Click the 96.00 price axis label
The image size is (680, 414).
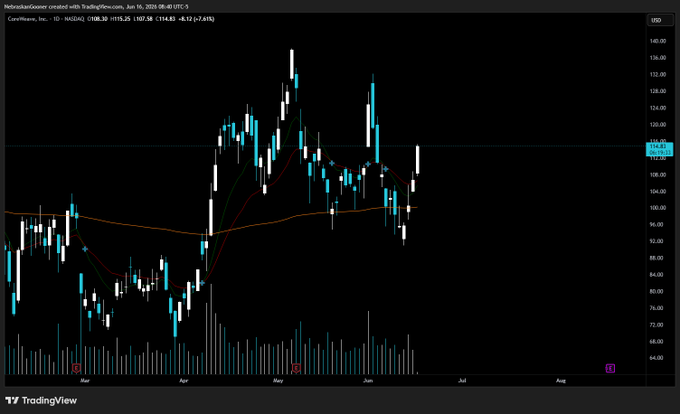(x=656, y=225)
